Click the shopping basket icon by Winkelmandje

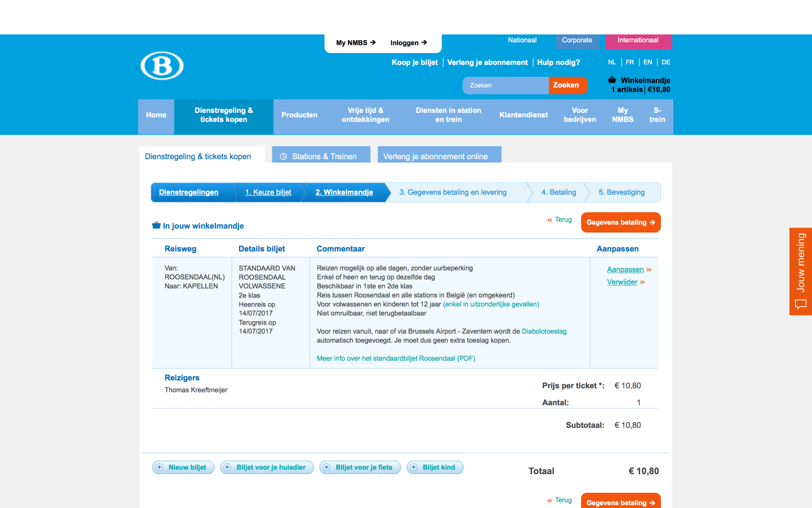[x=612, y=80]
